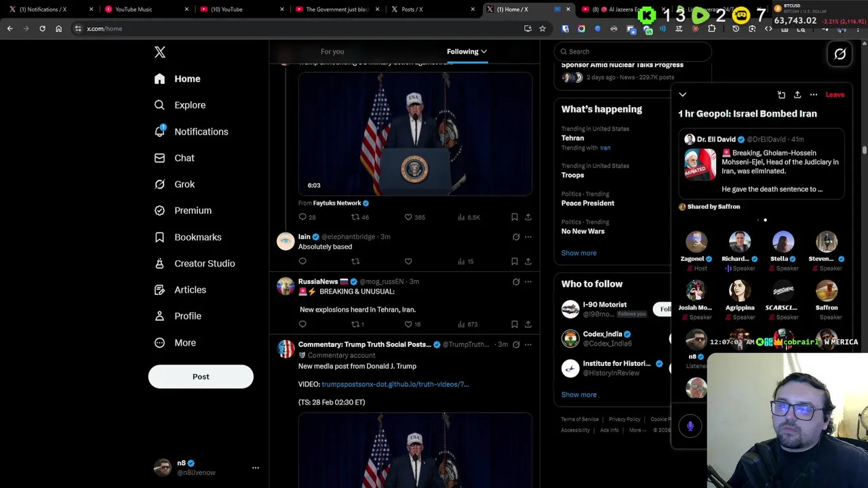Open Premium in the sidebar
Screen dimensions: 868x488
182,211
